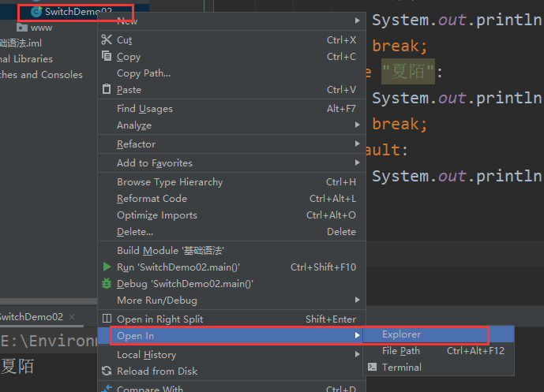Image resolution: width=544 pixels, height=392 pixels.
Task: Select the Consoles tree node
Action: tap(41, 74)
